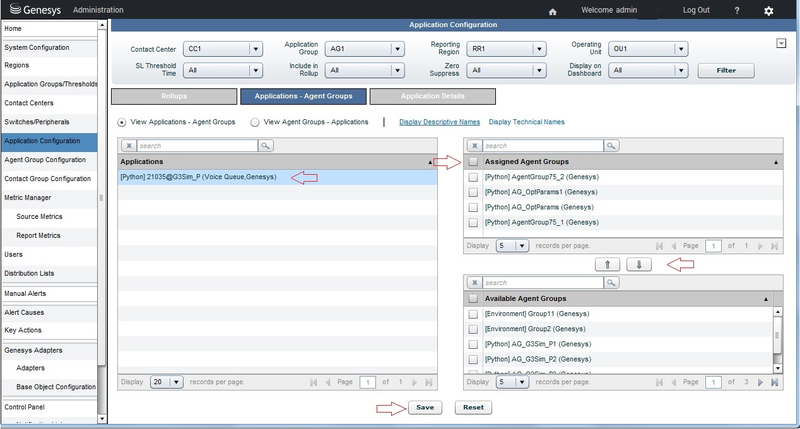Run the Assigned Agent Groups search
Screen dimensions: 800x429
(x=611, y=146)
